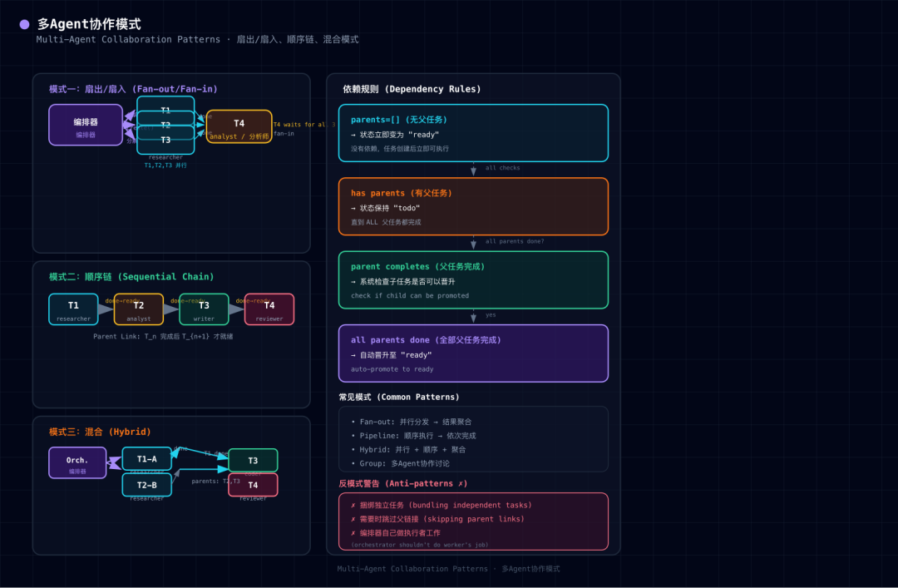The image size is (898, 588).
Task: Click the 模式三: 混合 (Hybrid) heading
Action: (x=101, y=432)
